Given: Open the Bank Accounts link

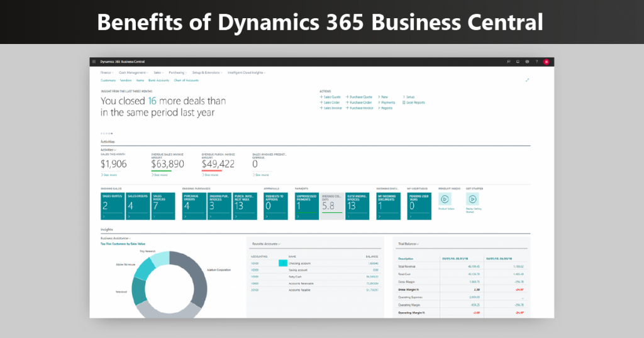Looking at the screenshot, I should click(158, 80).
